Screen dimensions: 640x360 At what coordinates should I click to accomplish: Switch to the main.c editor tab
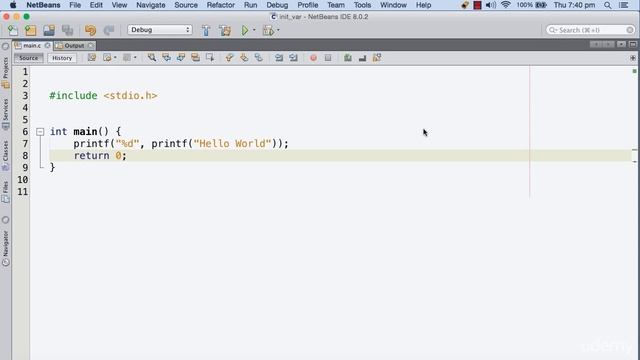point(32,46)
